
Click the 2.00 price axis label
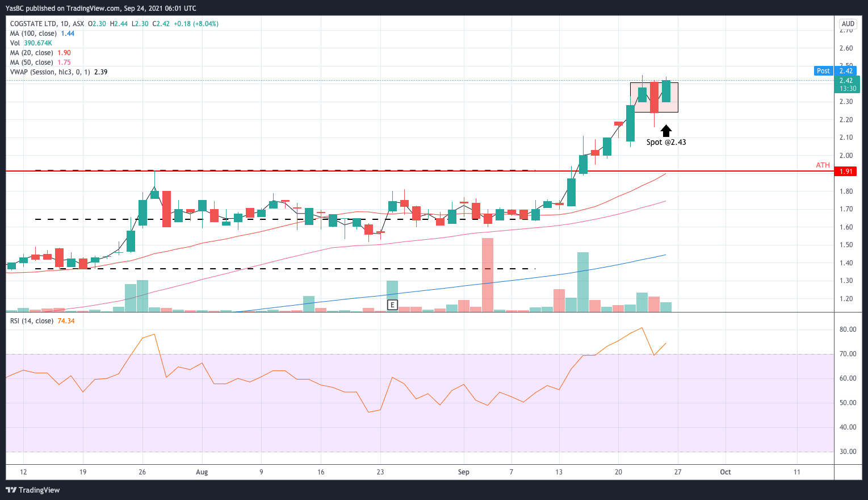click(846, 156)
